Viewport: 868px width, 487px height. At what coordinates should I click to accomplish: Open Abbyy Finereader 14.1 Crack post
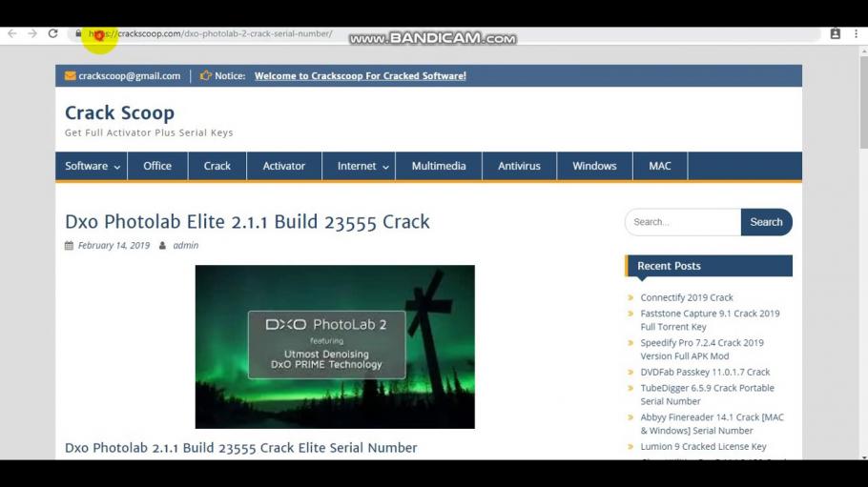click(x=712, y=424)
